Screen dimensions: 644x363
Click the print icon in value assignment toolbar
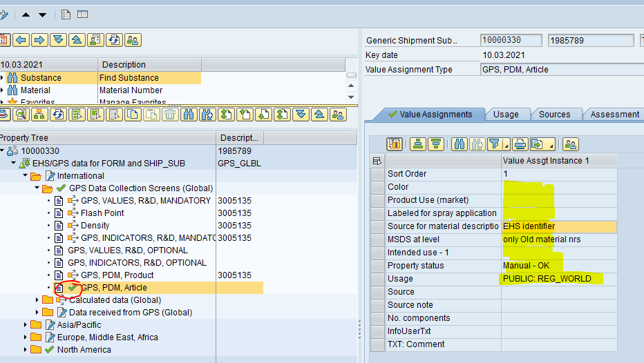tap(520, 144)
